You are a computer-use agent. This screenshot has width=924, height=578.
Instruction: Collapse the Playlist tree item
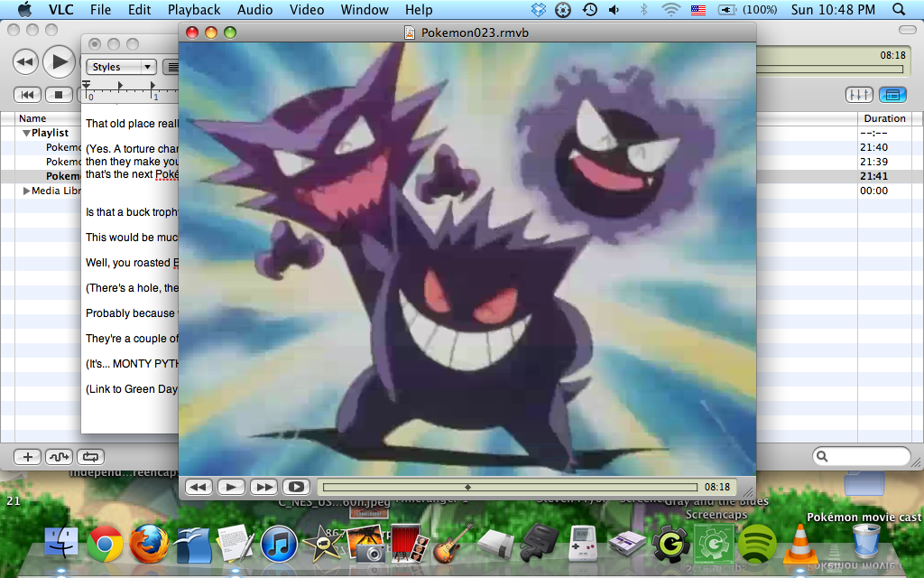[26, 134]
